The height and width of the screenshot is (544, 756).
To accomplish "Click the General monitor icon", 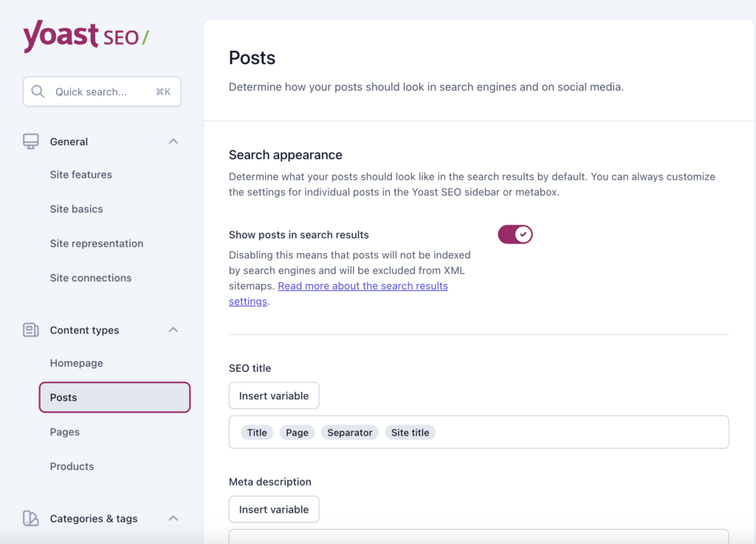I will click(x=30, y=141).
